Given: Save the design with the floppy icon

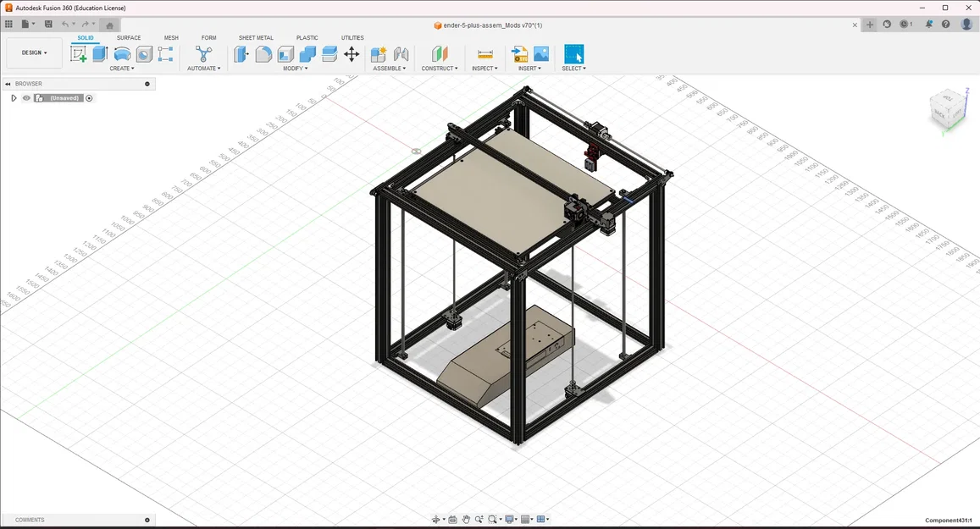Looking at the screenshot, I should pos(48,25).
